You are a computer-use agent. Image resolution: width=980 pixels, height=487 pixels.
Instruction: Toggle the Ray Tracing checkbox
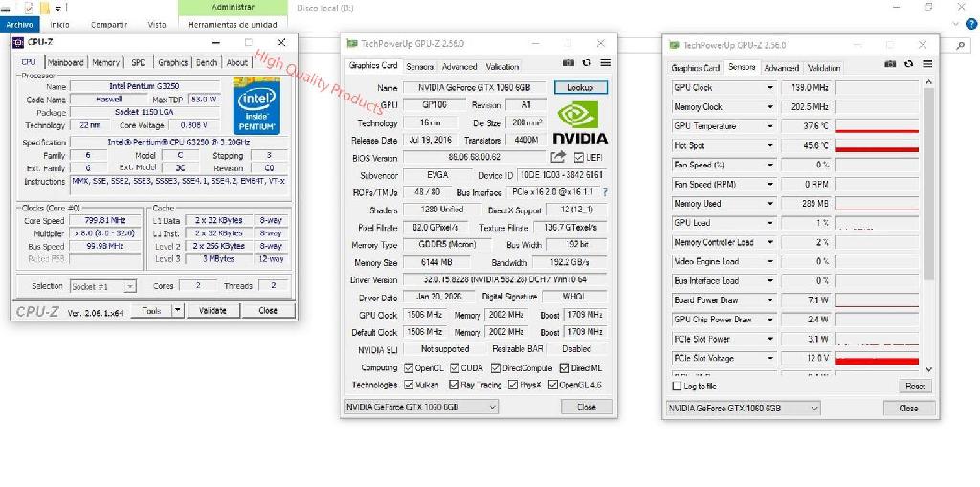(455, 385)
